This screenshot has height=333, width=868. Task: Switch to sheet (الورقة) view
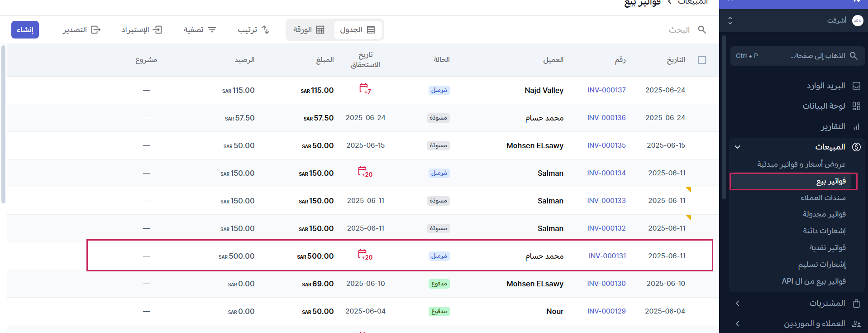tap(309, 30)
